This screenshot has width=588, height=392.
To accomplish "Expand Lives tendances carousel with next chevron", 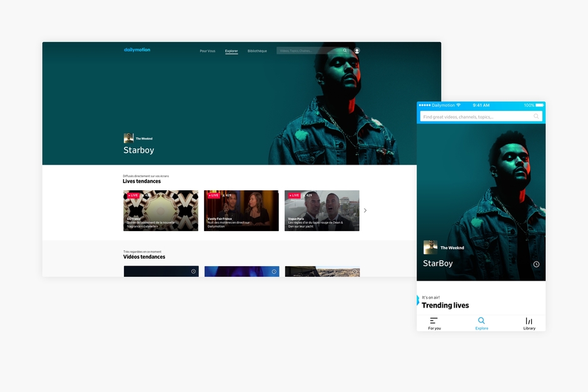I will [x=365, y=210].
